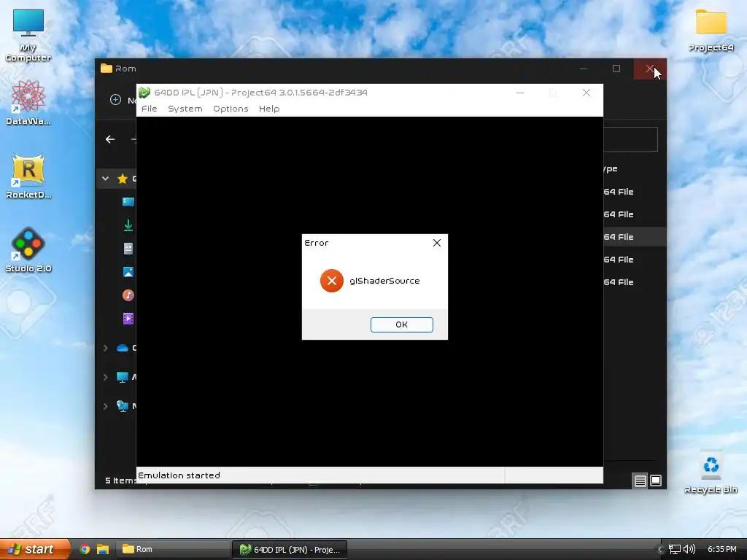Viewport: 747px width, 560px height.
Task: Close the Project64 emulator window
Action: tap(587, 93)
